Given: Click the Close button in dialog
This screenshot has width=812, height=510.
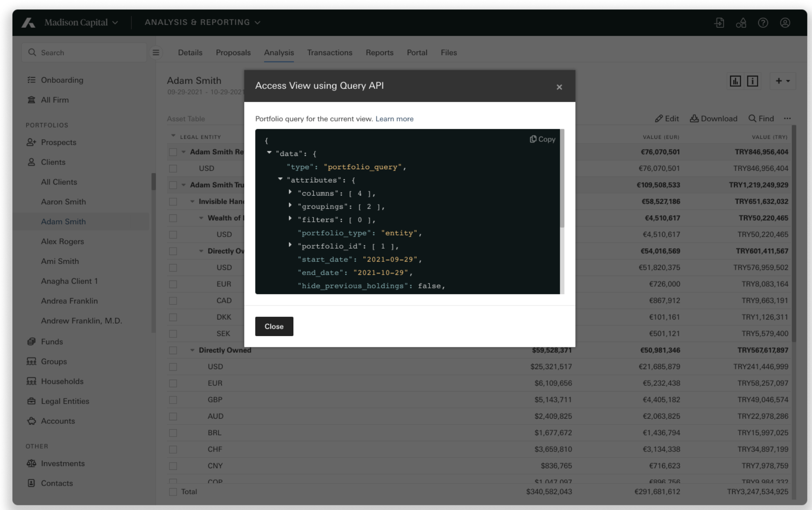Looking at the screenshot, I should coord(274,326).
